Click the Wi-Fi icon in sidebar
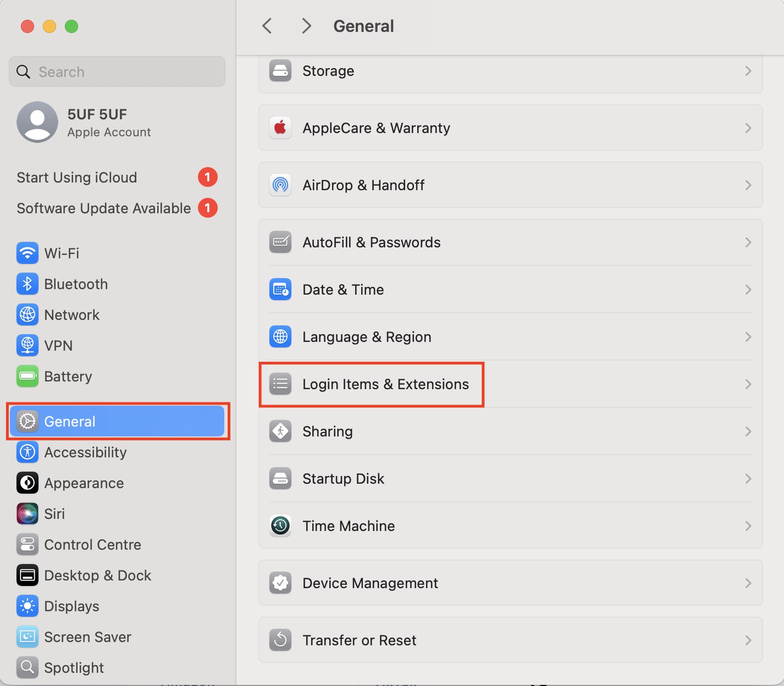This screenshot has width=784, height=686. pos(27,253)
